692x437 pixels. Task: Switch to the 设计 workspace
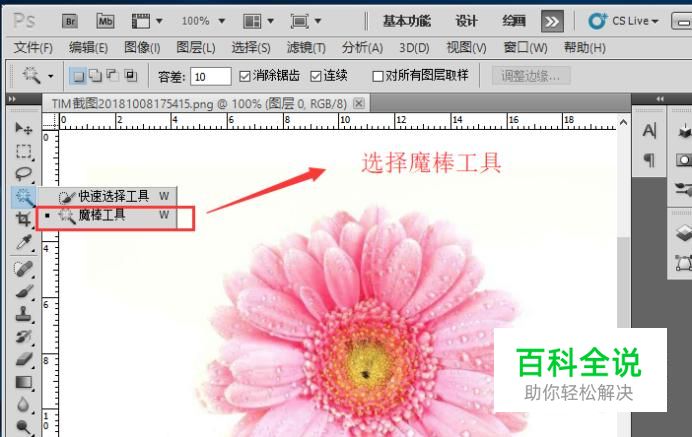pyautogui.click(x=466, y=21)
